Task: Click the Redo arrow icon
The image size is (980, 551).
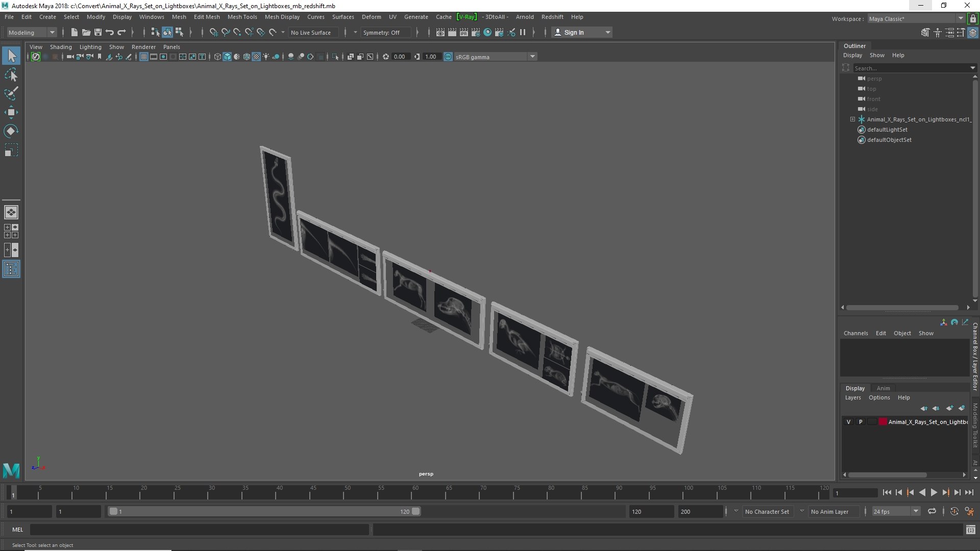Action: 121,32
